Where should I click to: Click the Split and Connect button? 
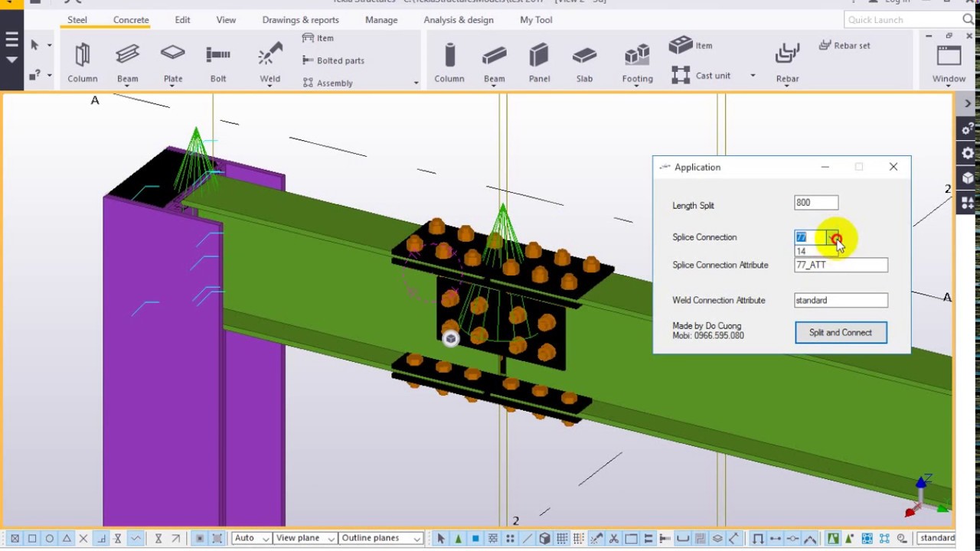[841, 332]
